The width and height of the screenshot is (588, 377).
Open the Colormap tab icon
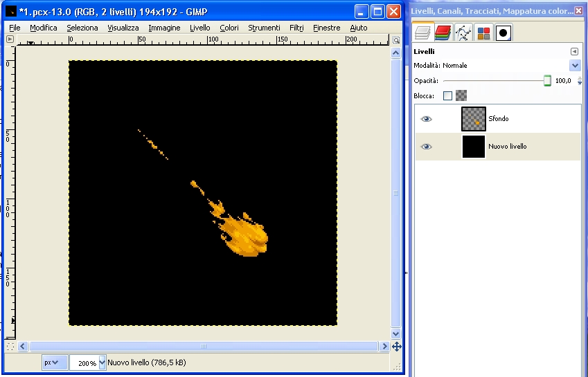click(x=483, y=33)
